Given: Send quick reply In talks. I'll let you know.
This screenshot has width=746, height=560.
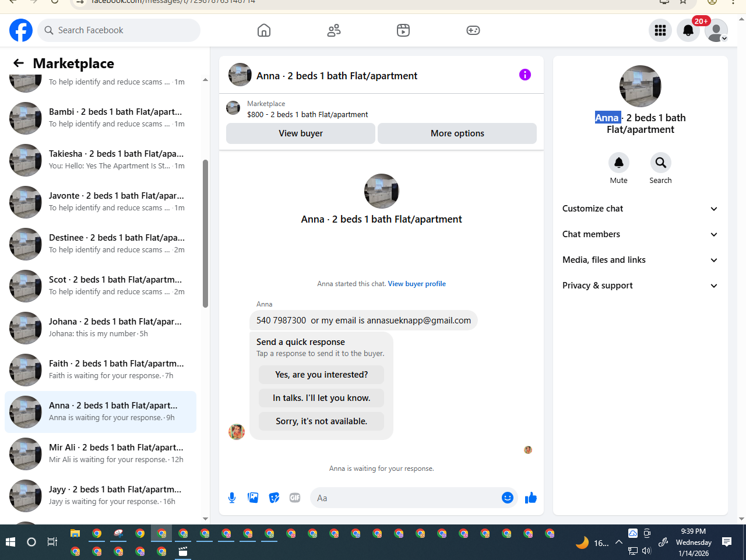Looking at the screenshot, I should coord(322,398).
